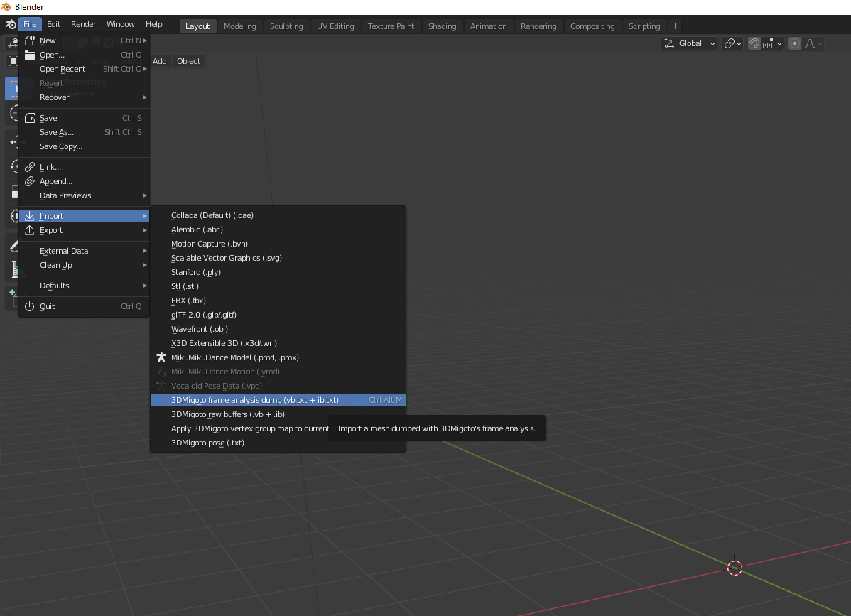Screen dimensions: 851x616
Task: Click the snap-to increment icon
Action: pyautogui.click(x=767, y=43)
